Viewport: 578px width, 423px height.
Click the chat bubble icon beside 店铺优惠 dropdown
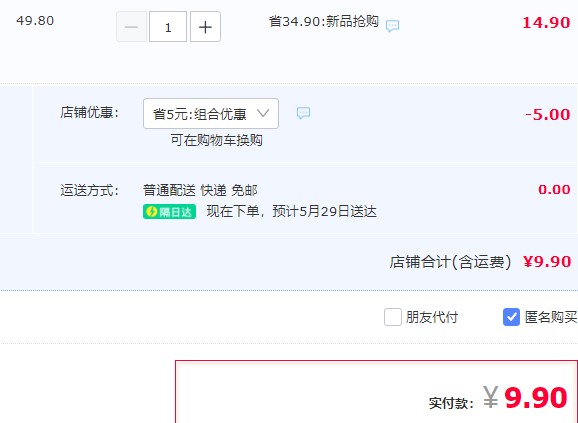click(x=303, y=113)
